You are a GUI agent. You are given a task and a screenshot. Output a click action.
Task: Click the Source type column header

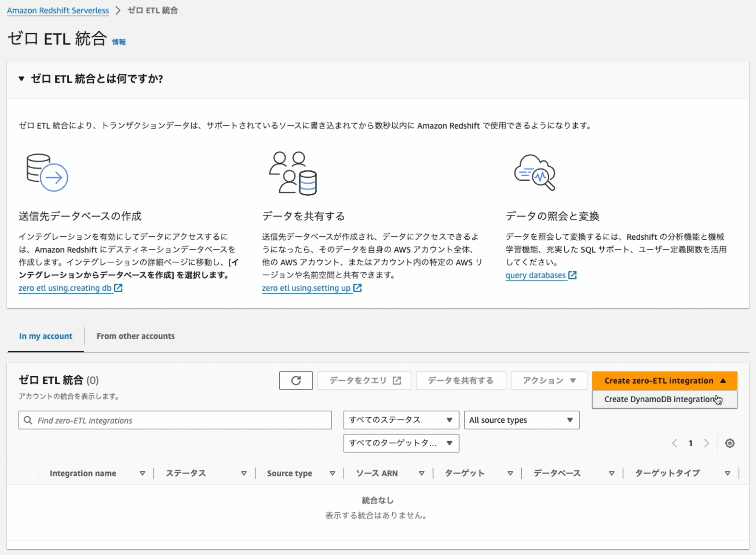(290, 473)
